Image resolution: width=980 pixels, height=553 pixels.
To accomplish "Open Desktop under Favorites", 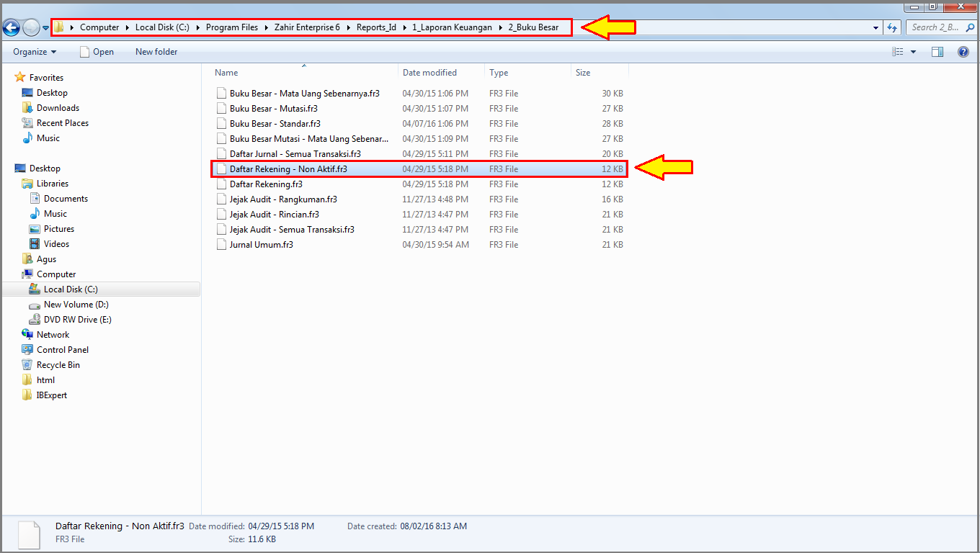I will [x=52, y=93].
